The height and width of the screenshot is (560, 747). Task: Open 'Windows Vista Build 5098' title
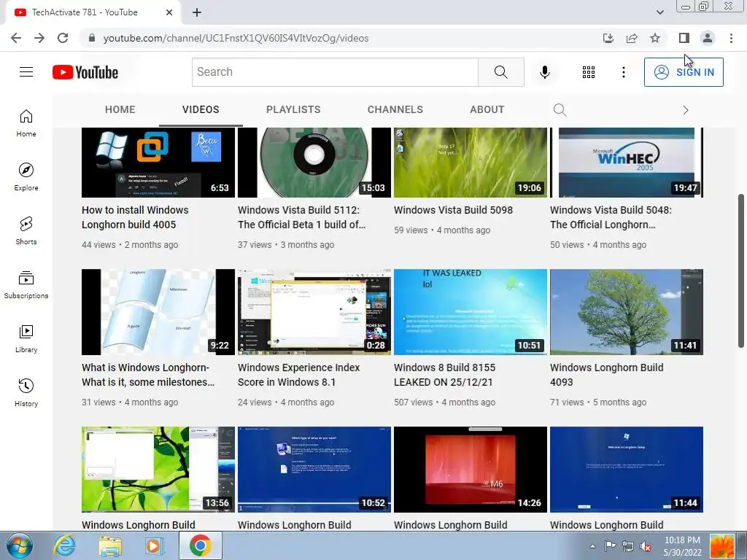[x=453, y=210]
